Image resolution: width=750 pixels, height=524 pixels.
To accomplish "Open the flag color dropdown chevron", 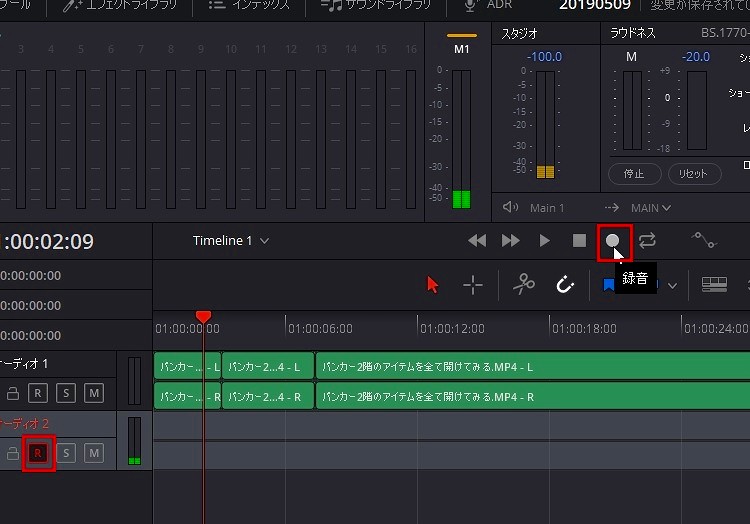I will 673,286.
